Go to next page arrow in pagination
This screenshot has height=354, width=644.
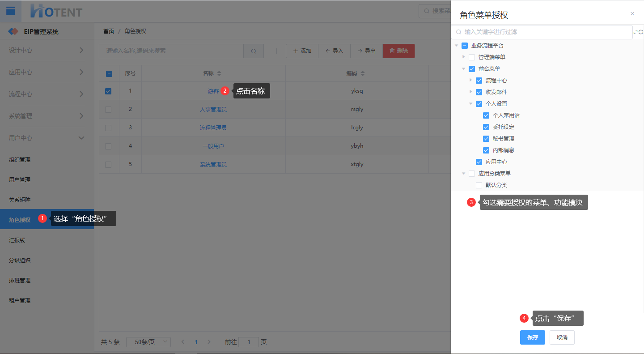pyautogui.click(x=209, y=342)
